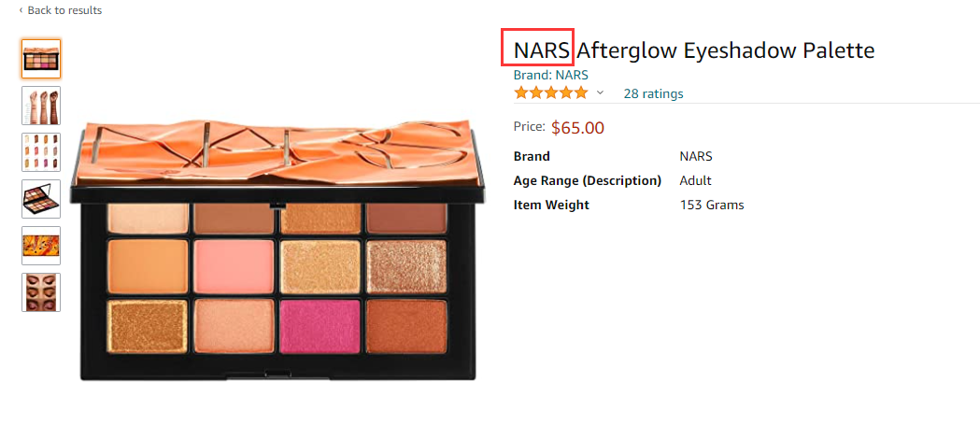Screen dimensions: 980x440
Task: Show the angled open palette thumbnail
Action: (x=41, y=199)
